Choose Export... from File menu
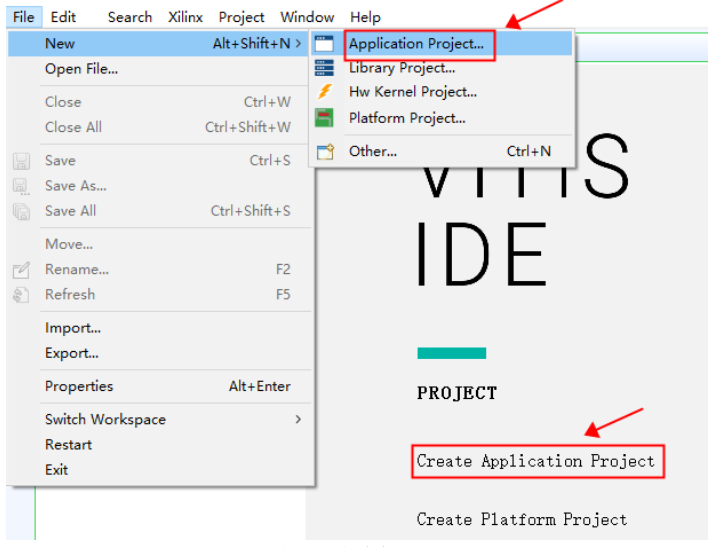Viewport: 718px width, 547px height. [x=158, y=353]
